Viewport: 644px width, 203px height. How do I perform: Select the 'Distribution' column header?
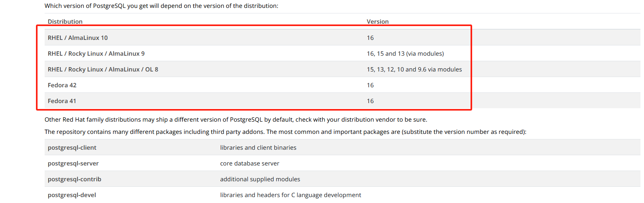65,22
